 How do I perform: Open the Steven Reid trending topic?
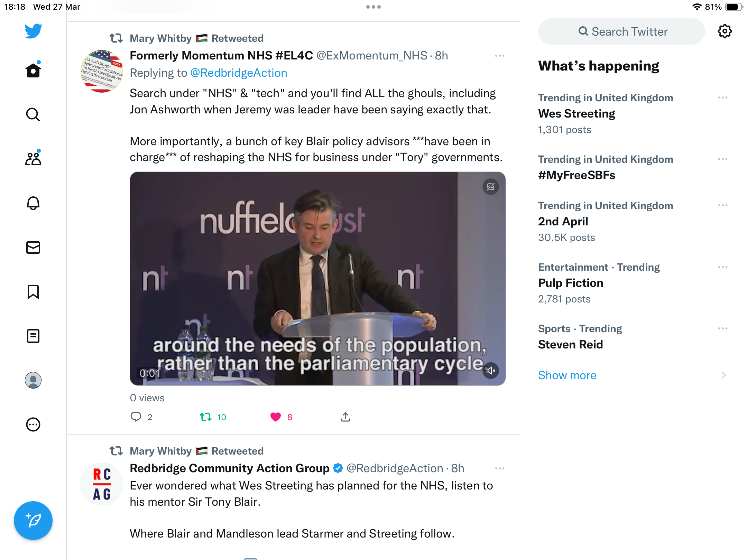[570, 345]
